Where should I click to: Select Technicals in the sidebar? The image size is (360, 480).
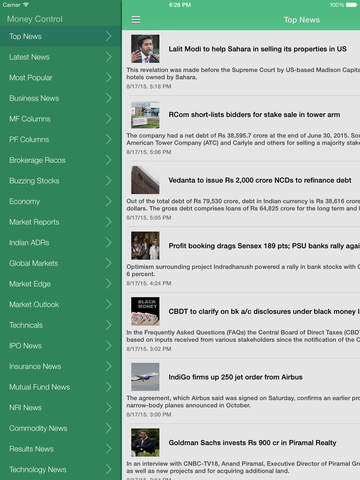61,325
